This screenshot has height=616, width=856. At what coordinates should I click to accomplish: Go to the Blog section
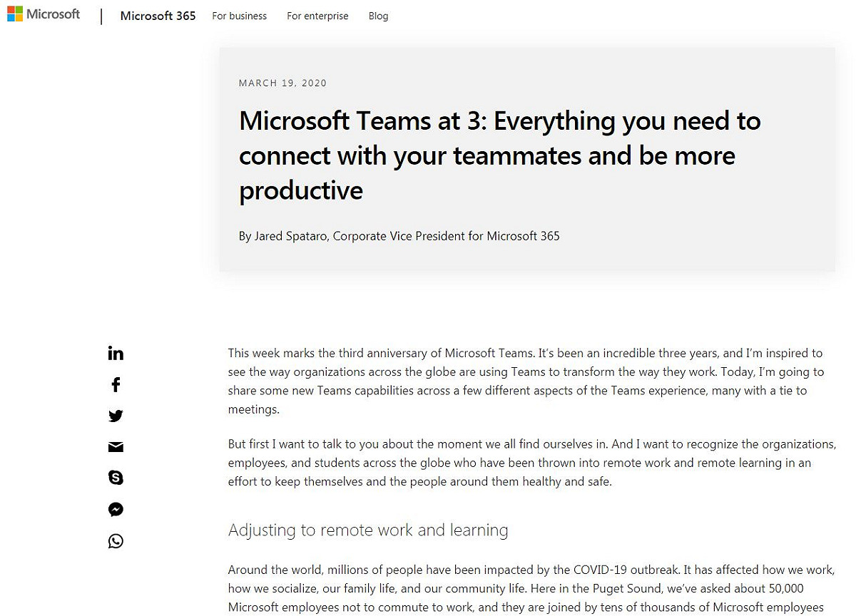pyautogui.click(x=378, y=16)
